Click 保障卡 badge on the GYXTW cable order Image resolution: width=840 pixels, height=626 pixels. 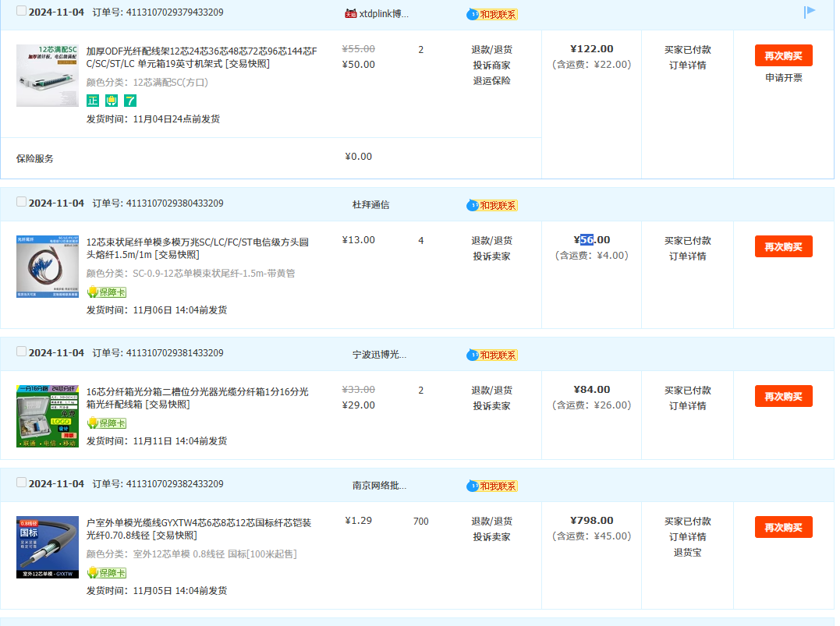click(106, 572)
